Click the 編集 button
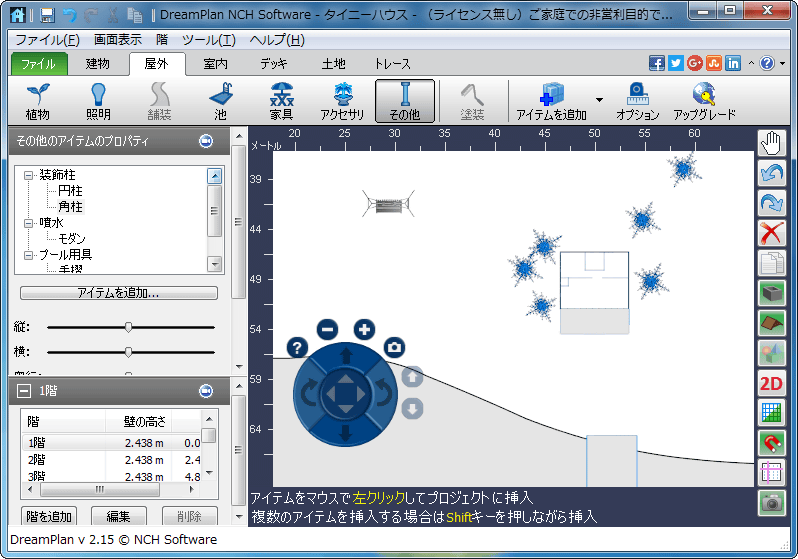This screenshot has width=798, height=559. [x=119, y=516]
